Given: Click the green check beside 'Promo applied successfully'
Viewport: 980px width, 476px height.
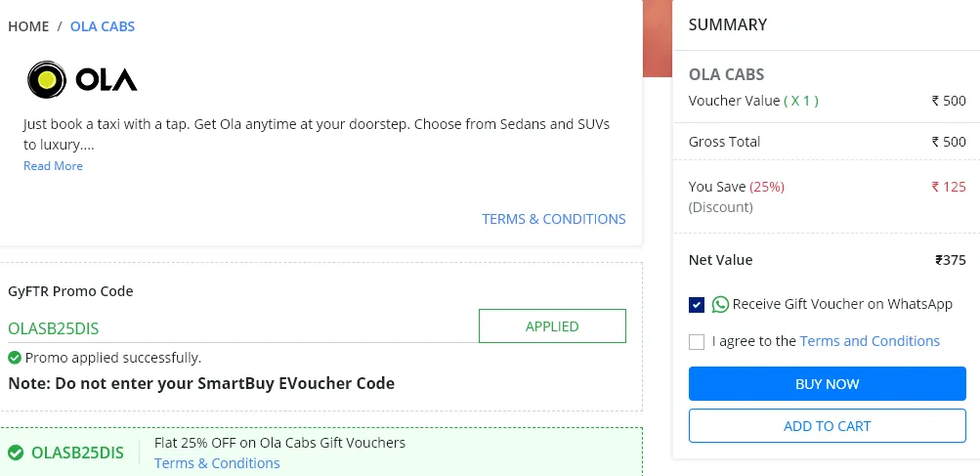Looking at the screenshot, I should [x=15, y=358].
